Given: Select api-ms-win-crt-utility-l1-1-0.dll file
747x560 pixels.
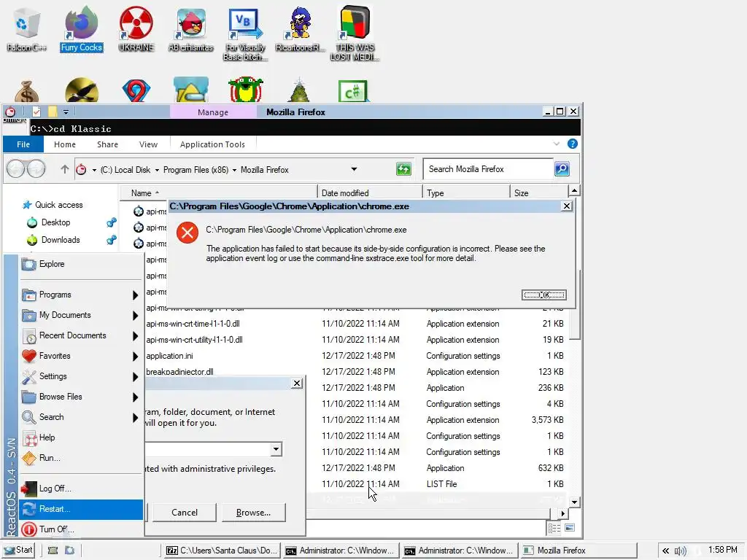Looking at the screenshot, I should click(194, 340).
